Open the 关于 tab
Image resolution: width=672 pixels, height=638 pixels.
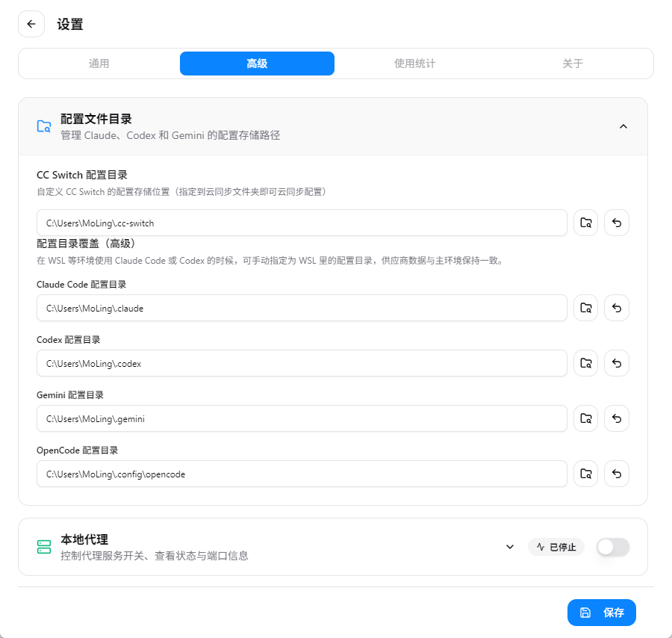coord(573,64)
